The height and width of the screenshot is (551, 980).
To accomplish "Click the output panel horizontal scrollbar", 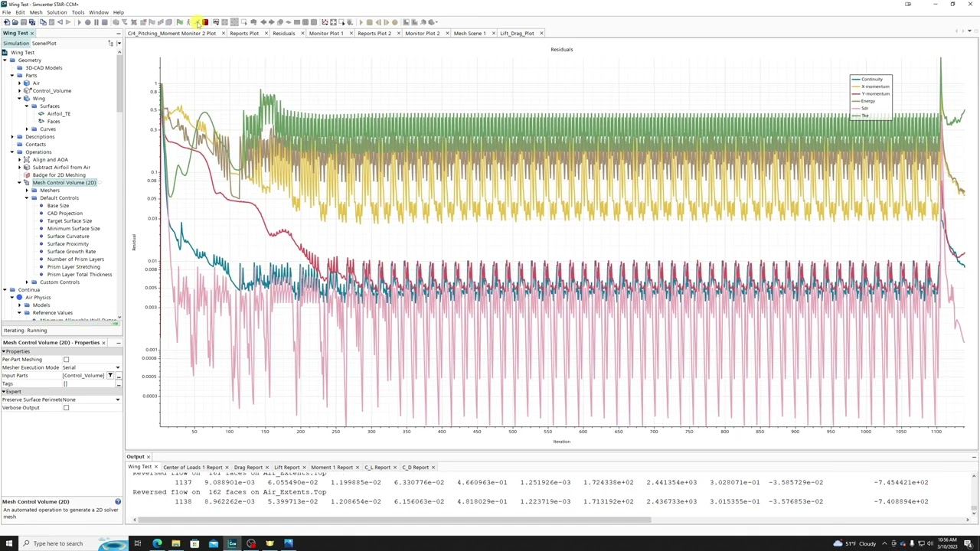I will click(x=394, y=520).
